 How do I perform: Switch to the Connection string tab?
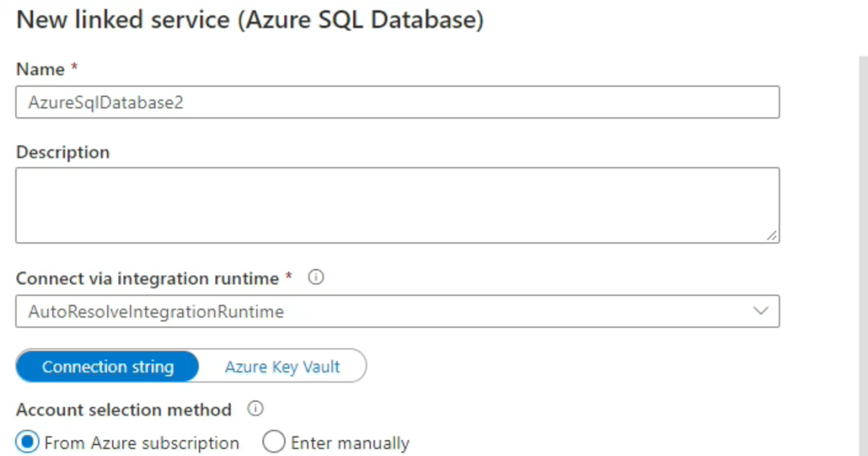coord(108,366)
